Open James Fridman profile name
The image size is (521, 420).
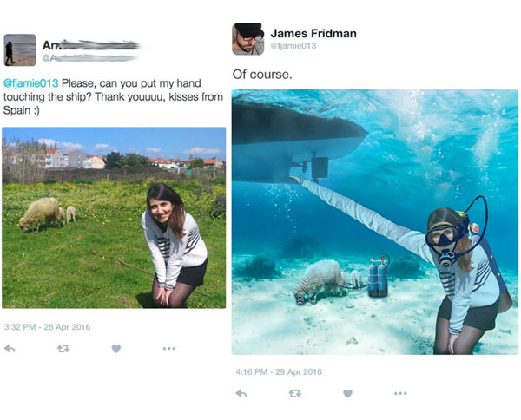313,33
